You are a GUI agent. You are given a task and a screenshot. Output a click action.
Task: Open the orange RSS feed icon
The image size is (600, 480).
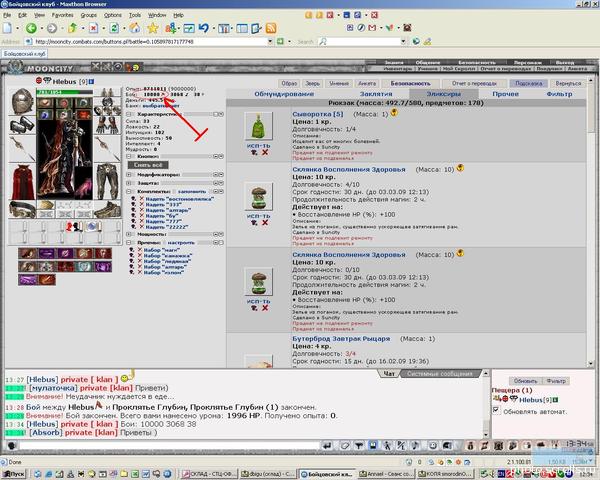click(x=271, y=28)
